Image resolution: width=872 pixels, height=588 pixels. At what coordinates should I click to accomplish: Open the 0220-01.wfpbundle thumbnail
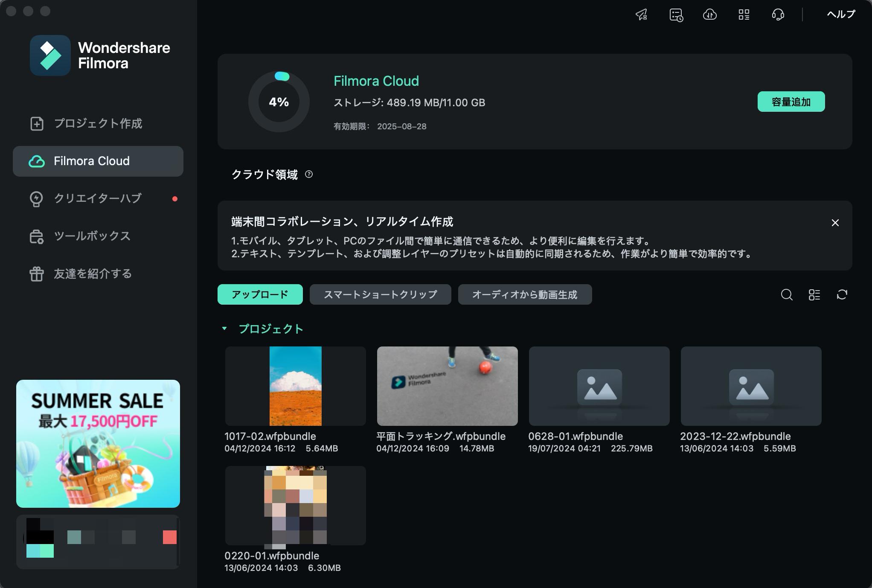(296, 506)
